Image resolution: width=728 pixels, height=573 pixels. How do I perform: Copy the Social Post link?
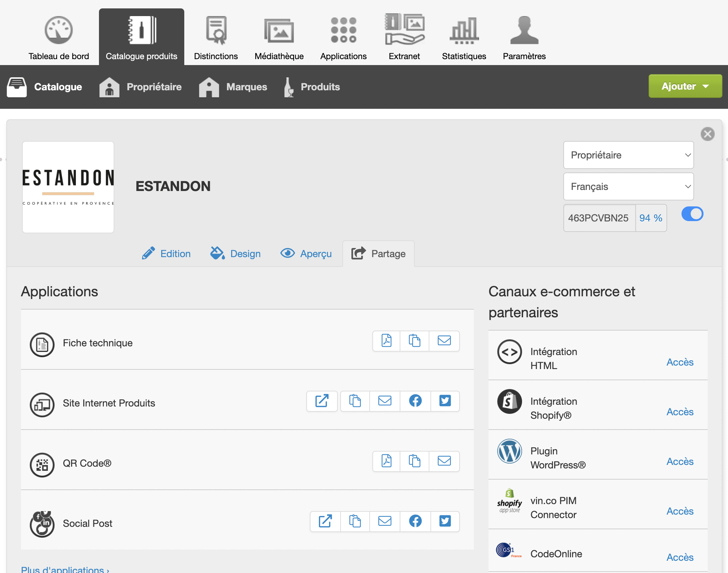(355, 521)
